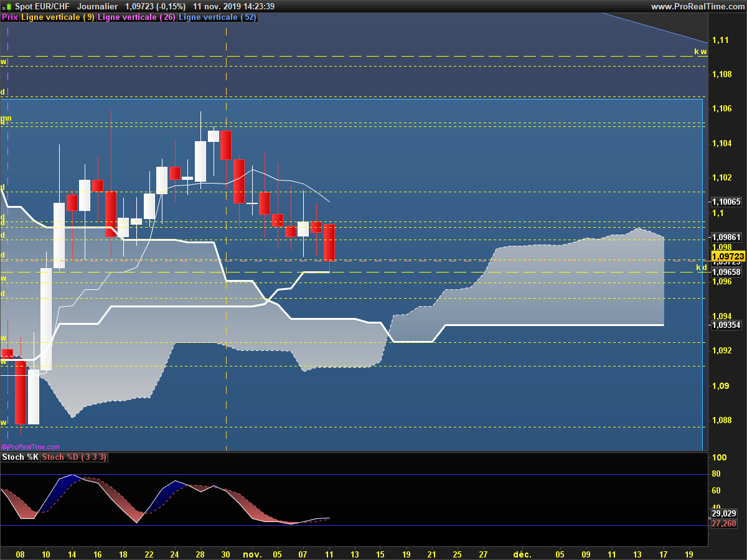Click the 1,11 price axis value
The height and width of the screenshot is (560, 747).
coord(721,40)
